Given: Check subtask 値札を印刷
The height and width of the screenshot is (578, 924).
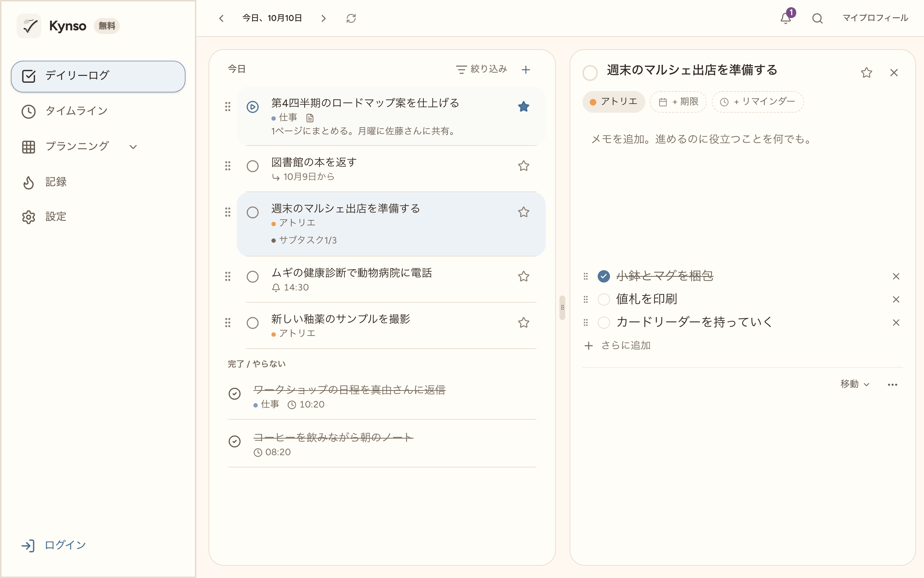Looking at the screenshot, I should tap(603, 299).
